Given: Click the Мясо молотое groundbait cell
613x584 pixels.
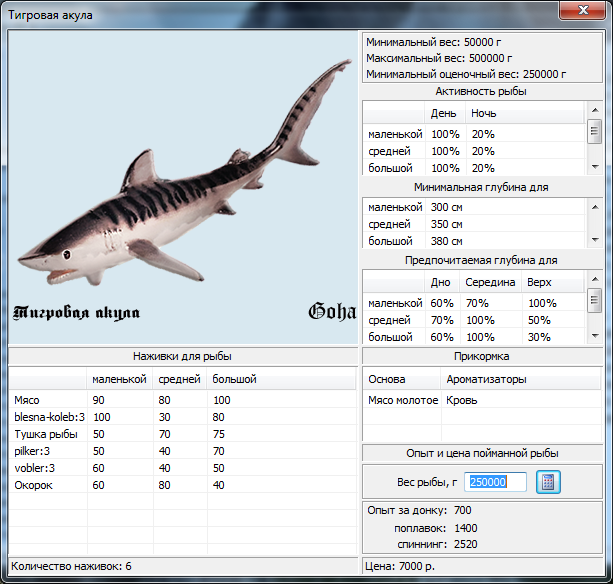Looking at the screenshot, I should click(x=402, y=400).
